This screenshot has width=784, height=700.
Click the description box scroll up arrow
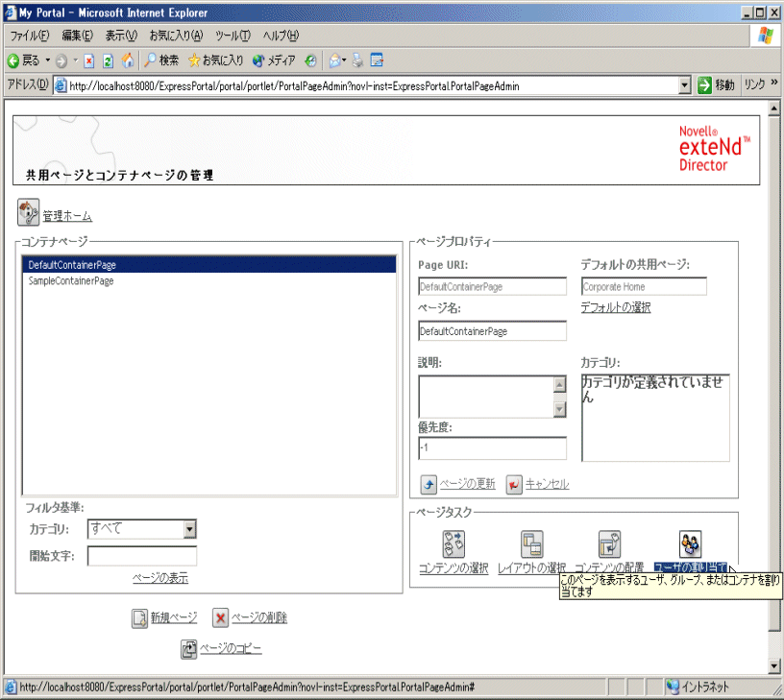coord(559,384)
